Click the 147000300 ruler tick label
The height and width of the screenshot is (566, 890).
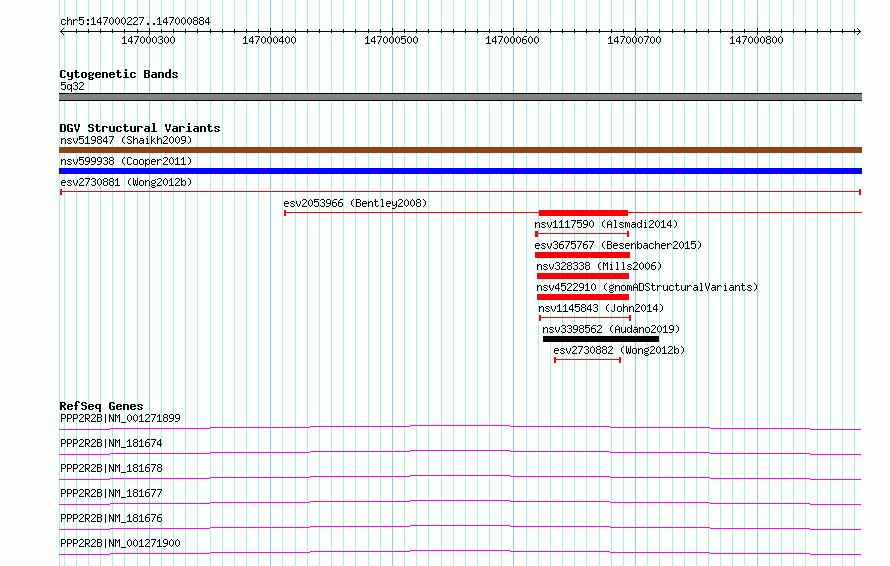pos(148,40)
